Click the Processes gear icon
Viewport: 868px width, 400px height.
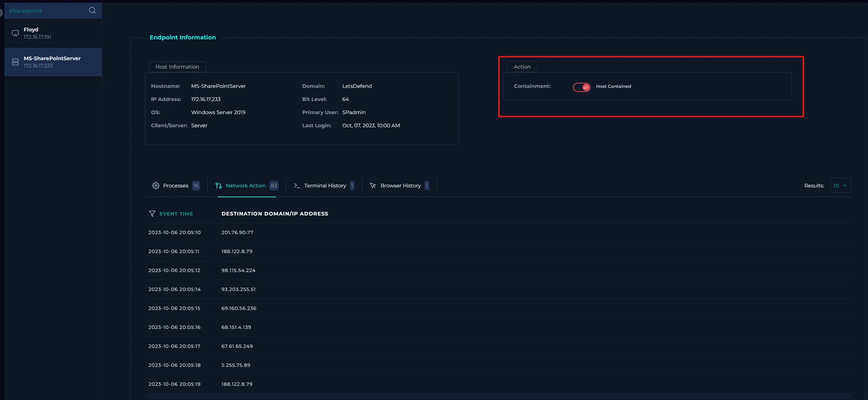click(x=156, y=186)
